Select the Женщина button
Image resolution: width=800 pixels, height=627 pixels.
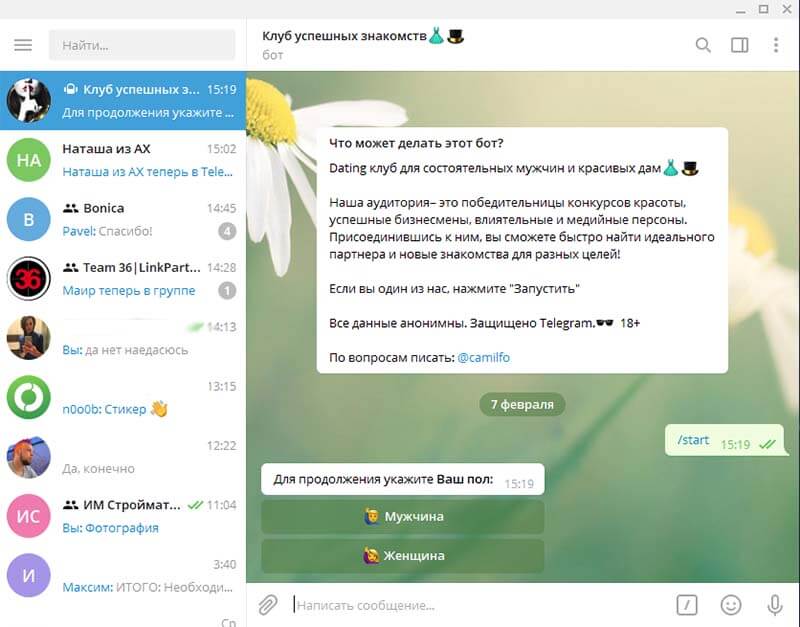[403, 556]
